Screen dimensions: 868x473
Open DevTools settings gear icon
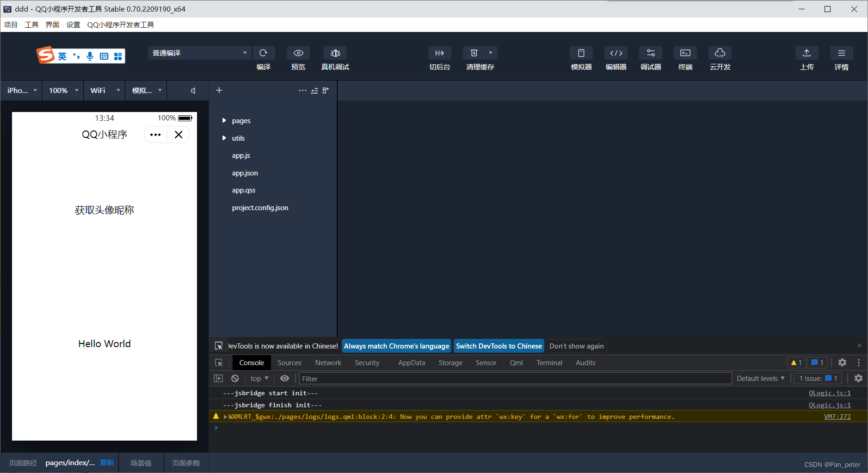tap(843, 363)
